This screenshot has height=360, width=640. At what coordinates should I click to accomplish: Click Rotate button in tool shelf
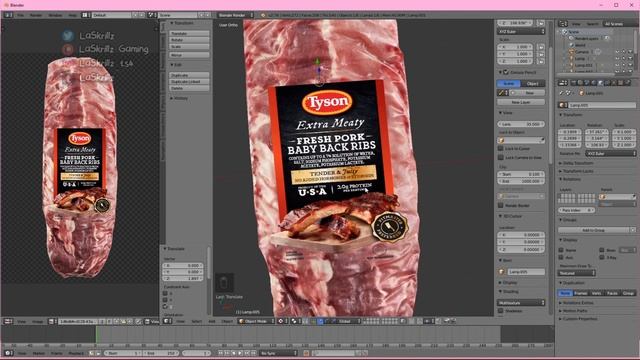(189, 40)
